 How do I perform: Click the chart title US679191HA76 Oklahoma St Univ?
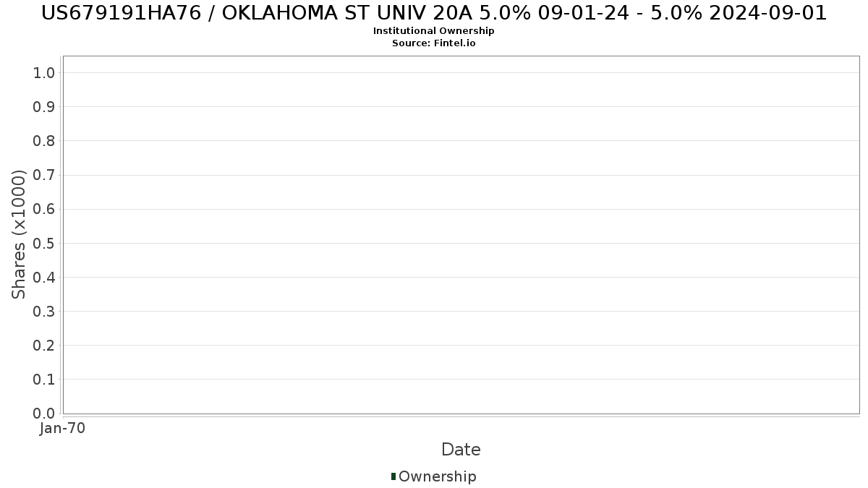pos(434,13)
